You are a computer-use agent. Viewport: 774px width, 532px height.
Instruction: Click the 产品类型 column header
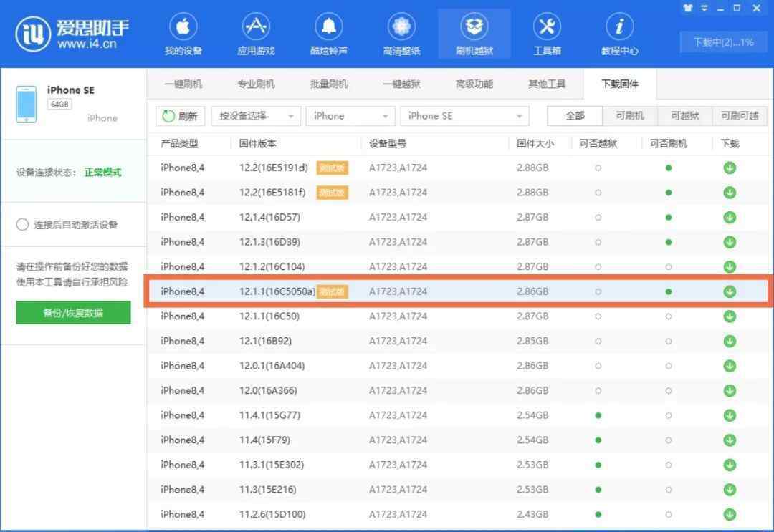pos(179,143)
